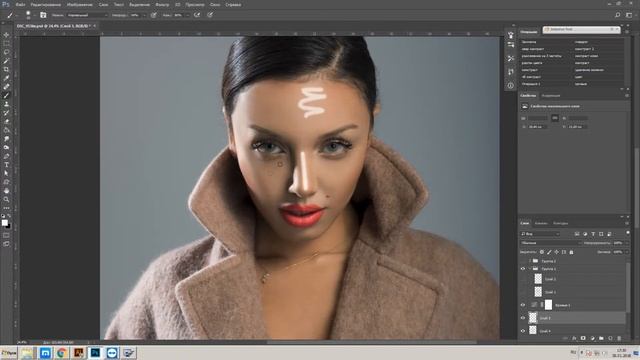Viewport: 640px width, 360px height.
Task: Open the layer fill dropdown arrow
Action: [x=627, y=252]
